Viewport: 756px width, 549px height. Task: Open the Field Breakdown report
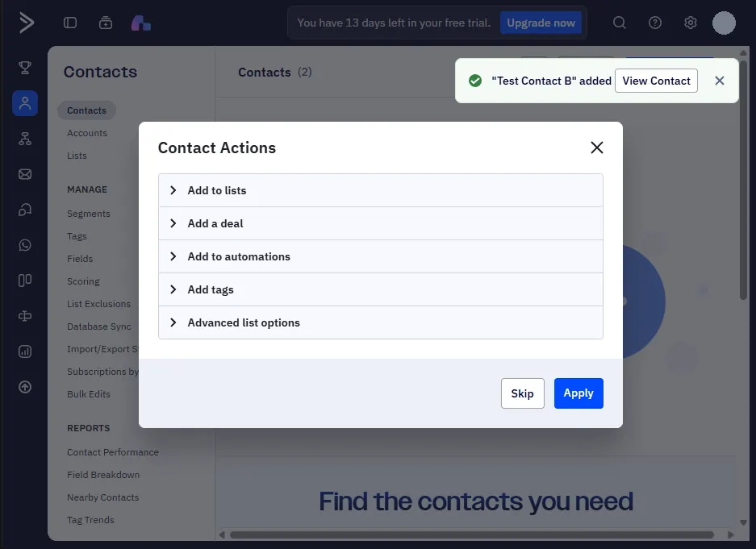103,475
